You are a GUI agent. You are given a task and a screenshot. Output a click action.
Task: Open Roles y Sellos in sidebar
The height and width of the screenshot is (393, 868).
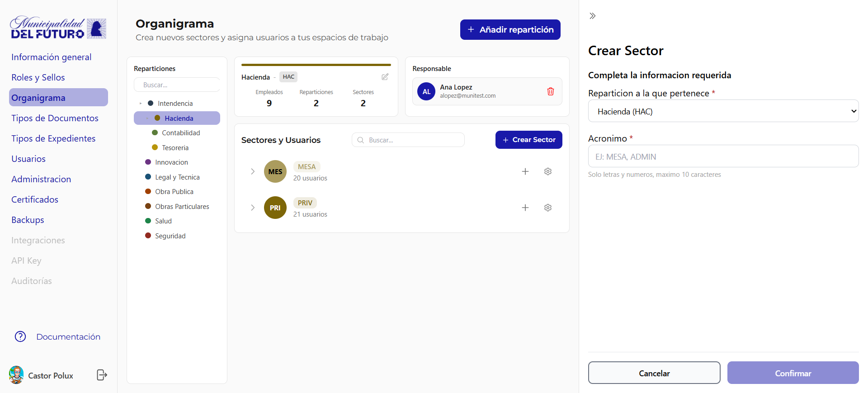tap(38, 77)
